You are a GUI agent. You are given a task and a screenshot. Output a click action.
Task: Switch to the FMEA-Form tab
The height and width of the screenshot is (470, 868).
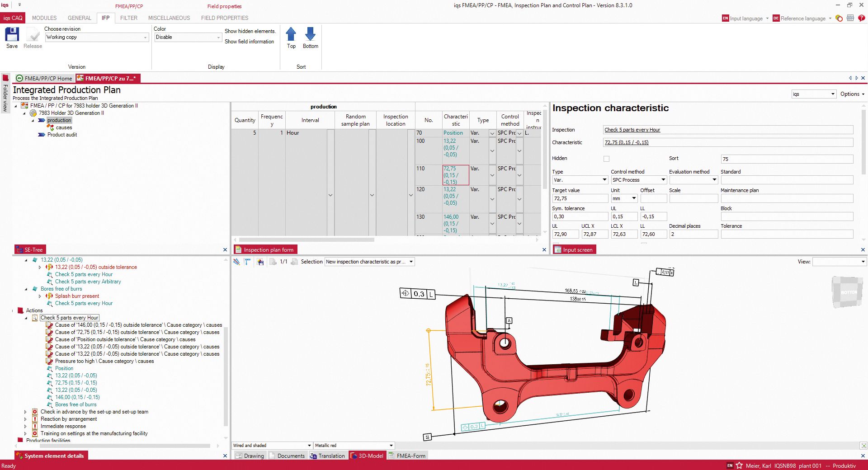point(407,456)
